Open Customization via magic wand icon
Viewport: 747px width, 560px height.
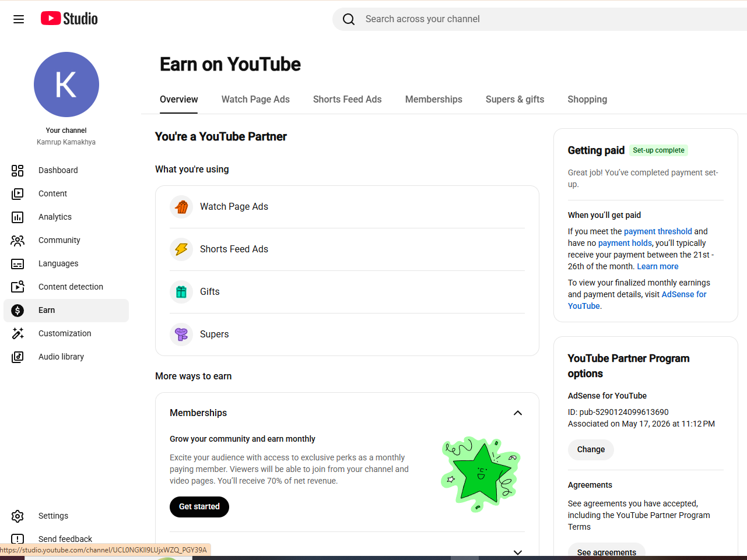pyautogui.click(x=17, y=333)
